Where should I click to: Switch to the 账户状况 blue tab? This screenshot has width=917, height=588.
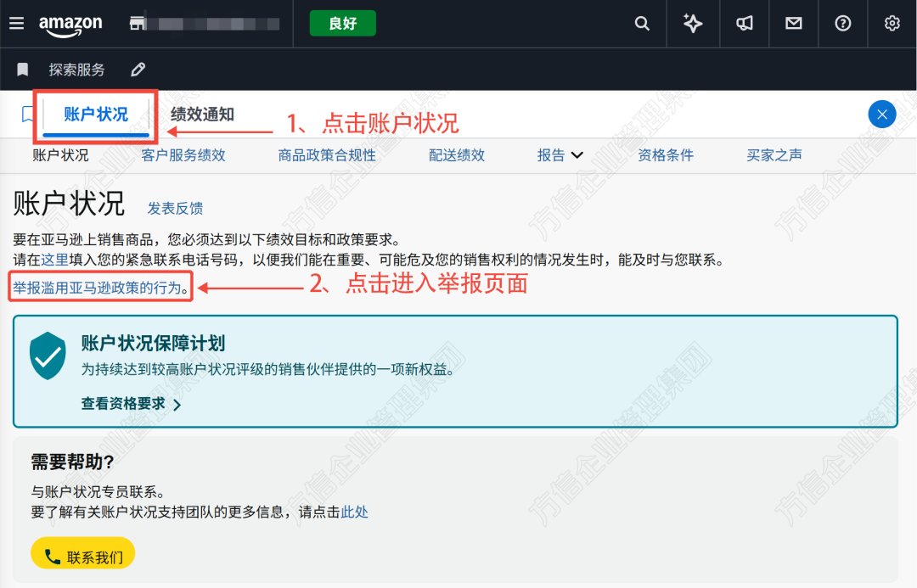(96, 114)
